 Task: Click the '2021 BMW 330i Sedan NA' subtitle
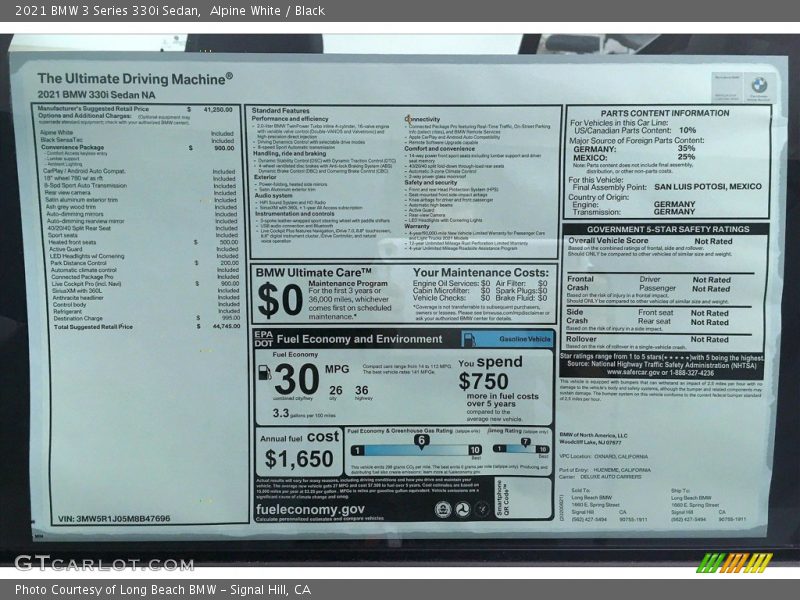click(x=96, y=95)
